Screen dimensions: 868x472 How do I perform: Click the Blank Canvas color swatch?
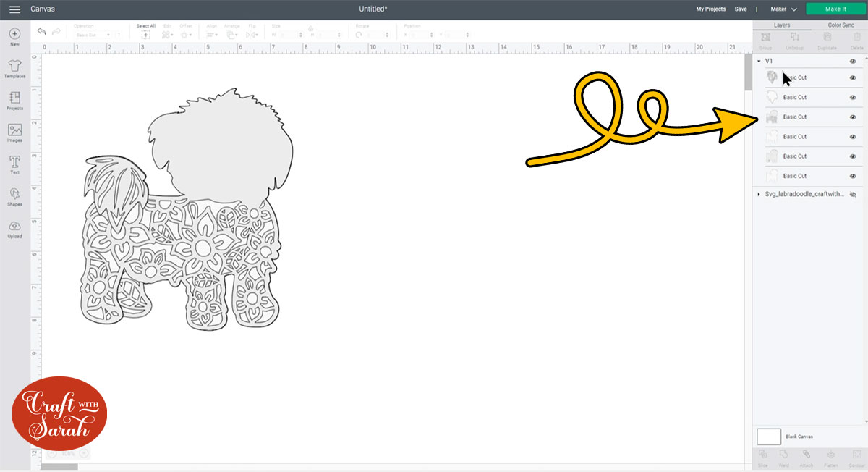(769, 437)
